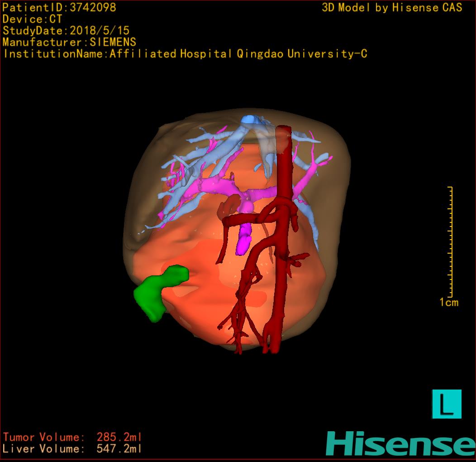
Task: Click the InstitutionName overlay line
Action: click(185, 54)
